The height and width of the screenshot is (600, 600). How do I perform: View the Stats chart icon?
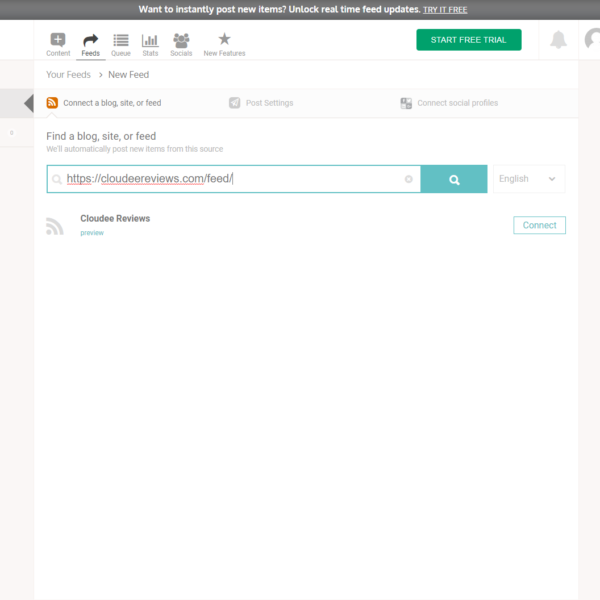tap(150, 40)
